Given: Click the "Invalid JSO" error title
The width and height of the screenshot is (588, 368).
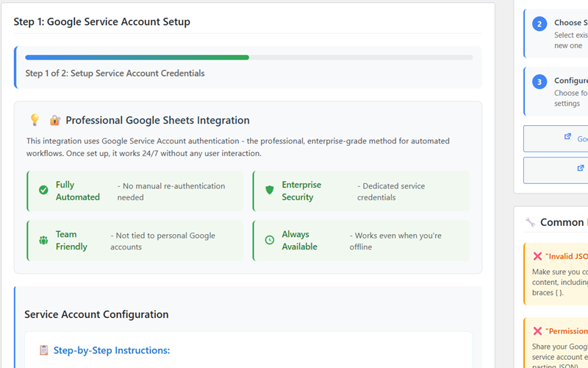Looking at the screenshot, I should tap(566, 256).
